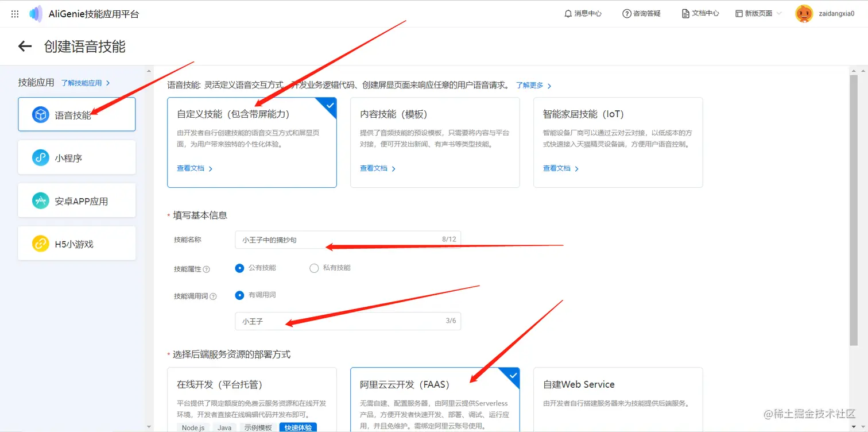Image resolution: width=868 pixels, height=432 pixels.
Task: Click checkmark badge on 自定义技能 card
Action: (329, 105)
